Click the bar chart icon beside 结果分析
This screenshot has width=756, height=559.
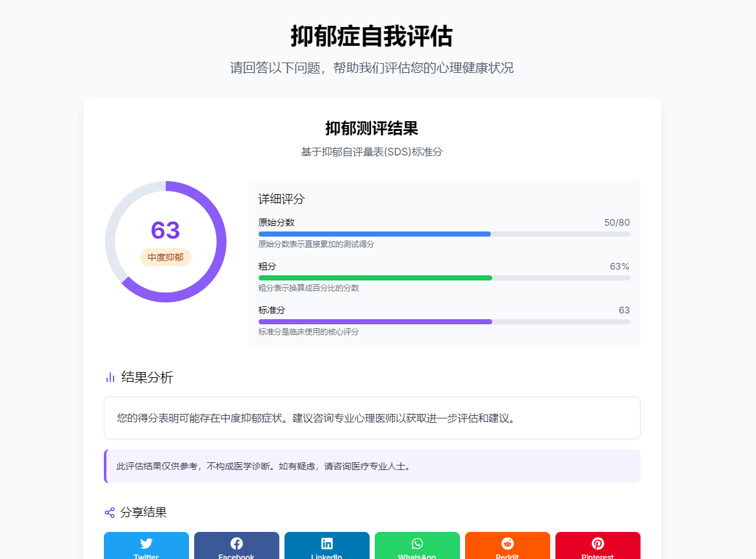pyautogui.click(x=108, y=377)
